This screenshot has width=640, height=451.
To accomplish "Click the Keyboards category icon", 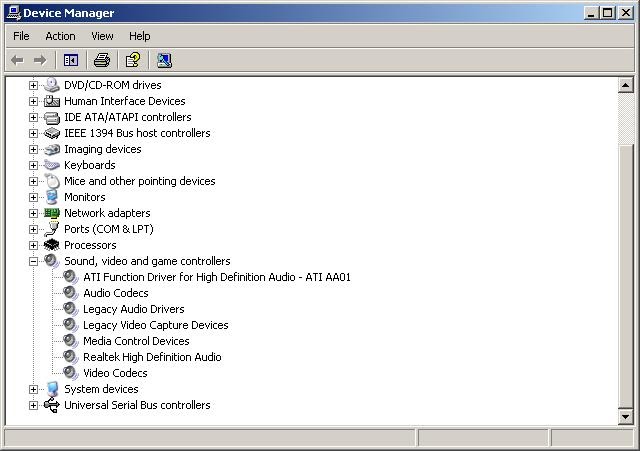I will [x=52, y=165].
